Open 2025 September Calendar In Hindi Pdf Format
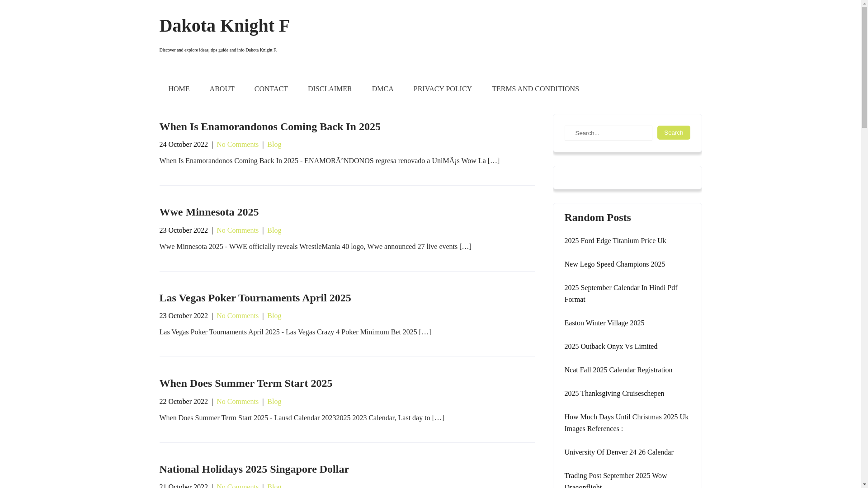 tap(620, 294)
